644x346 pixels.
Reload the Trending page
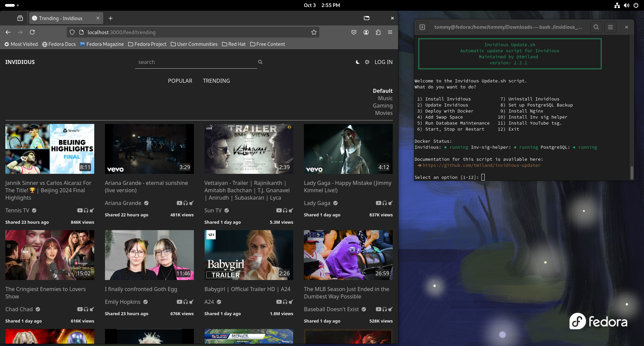[x=32, y=32]
